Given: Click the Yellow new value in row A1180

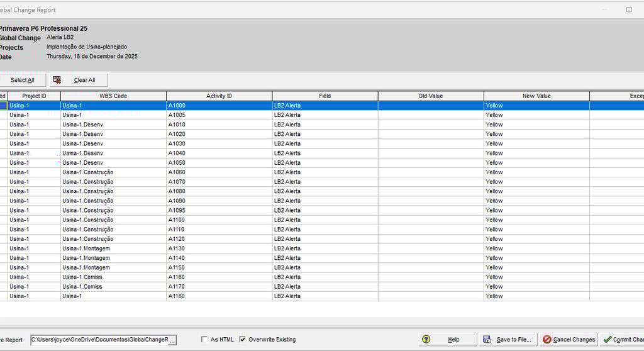Looking at the screenshot, I should click(x=537, y=296).
